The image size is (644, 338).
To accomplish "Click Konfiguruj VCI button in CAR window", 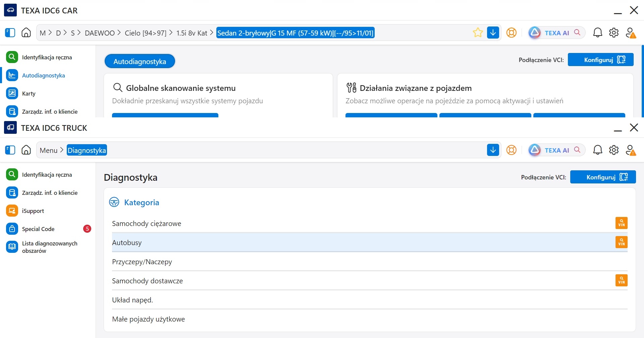I will [601, 60].
